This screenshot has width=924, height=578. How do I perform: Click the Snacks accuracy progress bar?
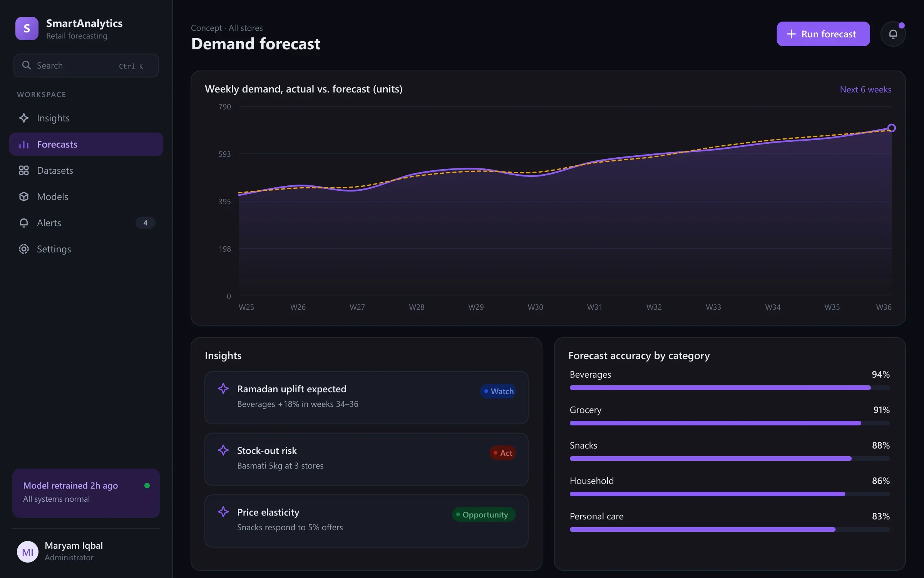tap(730, 459)
